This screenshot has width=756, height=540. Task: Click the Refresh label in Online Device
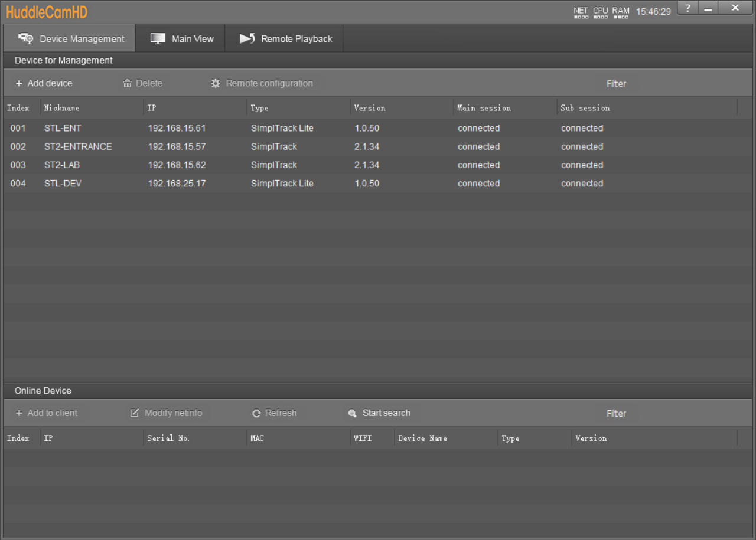281,413
